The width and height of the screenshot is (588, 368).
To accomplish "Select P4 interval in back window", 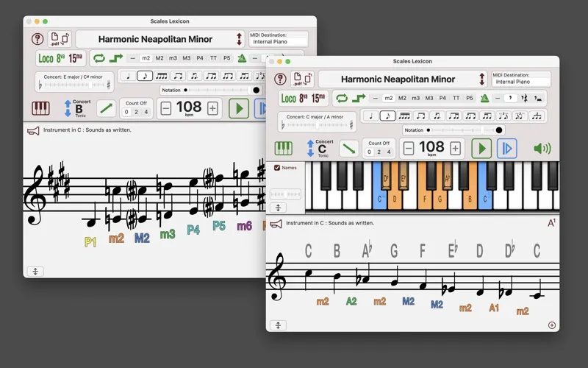I will point(200,58).
